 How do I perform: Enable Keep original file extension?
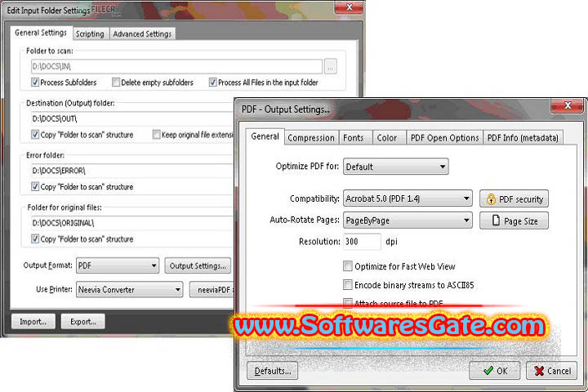pyautogui.click(x=156, y=135)
